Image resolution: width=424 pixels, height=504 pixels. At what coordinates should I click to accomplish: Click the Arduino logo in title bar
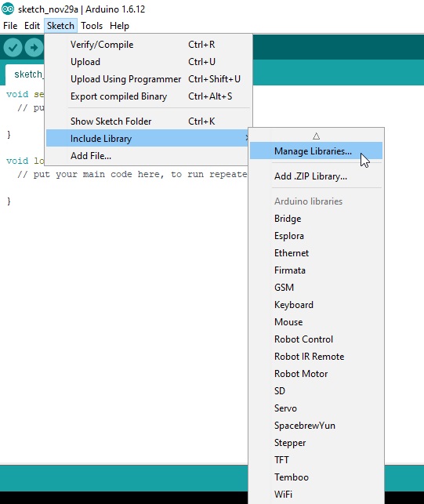click(x=8, y=9)
